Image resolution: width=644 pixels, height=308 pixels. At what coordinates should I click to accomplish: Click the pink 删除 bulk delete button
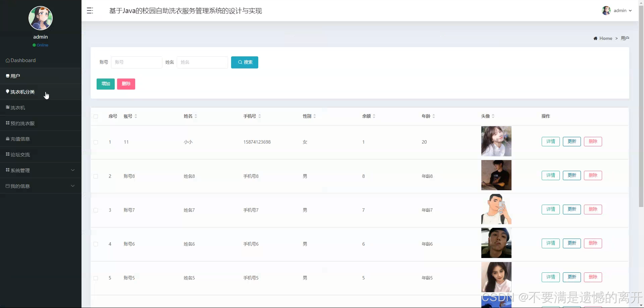pos(126,84)
